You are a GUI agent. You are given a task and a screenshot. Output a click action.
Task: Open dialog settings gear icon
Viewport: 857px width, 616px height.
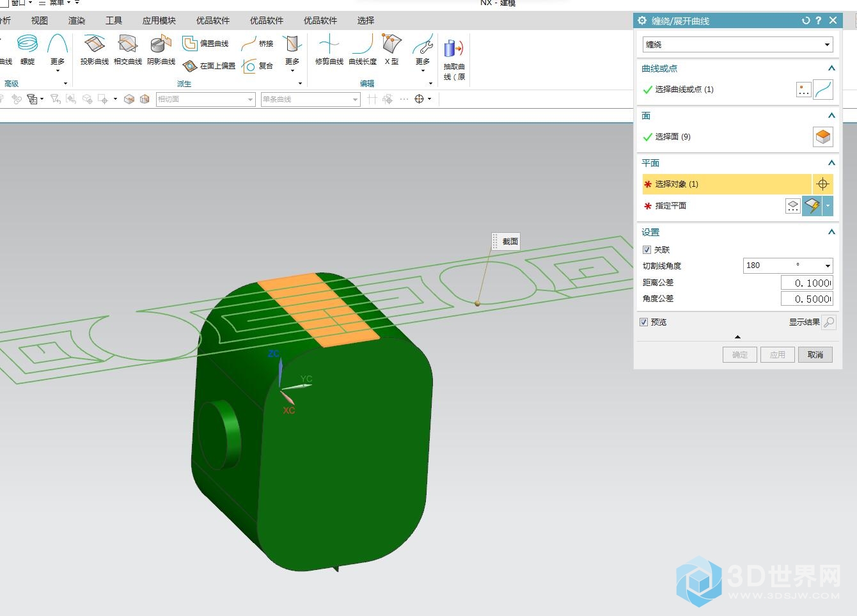pyautogui.click(x=642, y=20)
